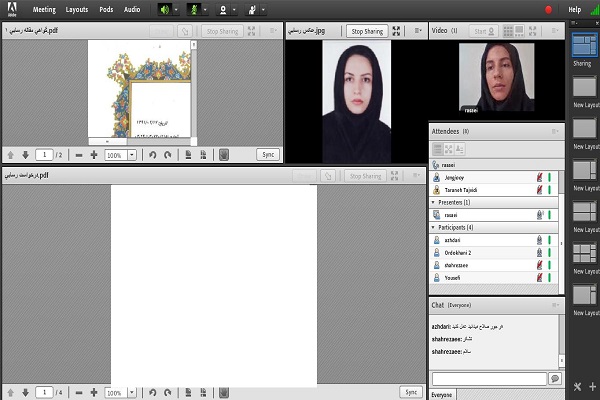This screenshot has height=400, width=600.
Task: Zoom in on the 2-page PDF pod
Action: click(94, 155)
